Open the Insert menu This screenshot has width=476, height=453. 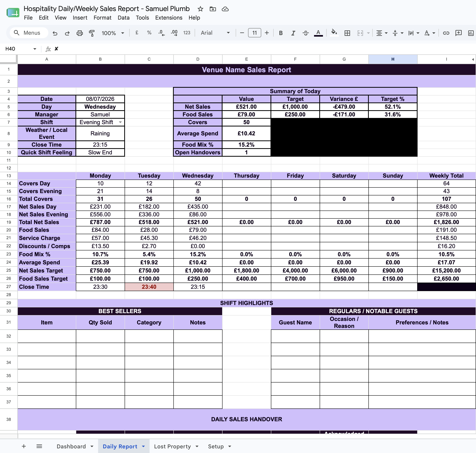coord(80,18)
